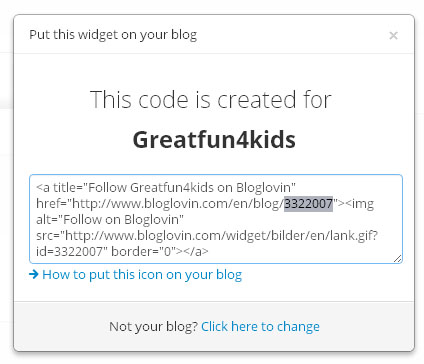This screenshot has height=364, width=424.
Task: Click the border="0" attribute in the code
Action: tap(143, 252)
